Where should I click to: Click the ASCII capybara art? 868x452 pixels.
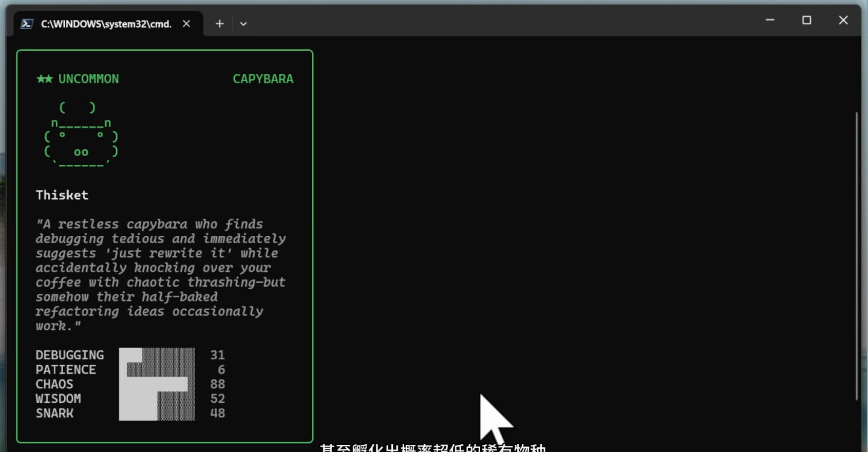coord(81,136)
